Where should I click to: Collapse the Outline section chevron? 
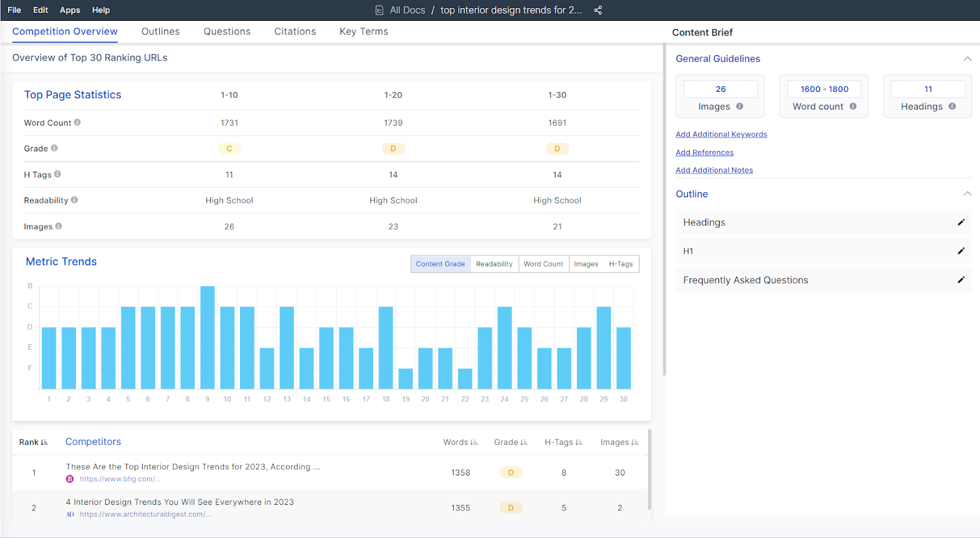pyautogui.click(x=967, y=194)
